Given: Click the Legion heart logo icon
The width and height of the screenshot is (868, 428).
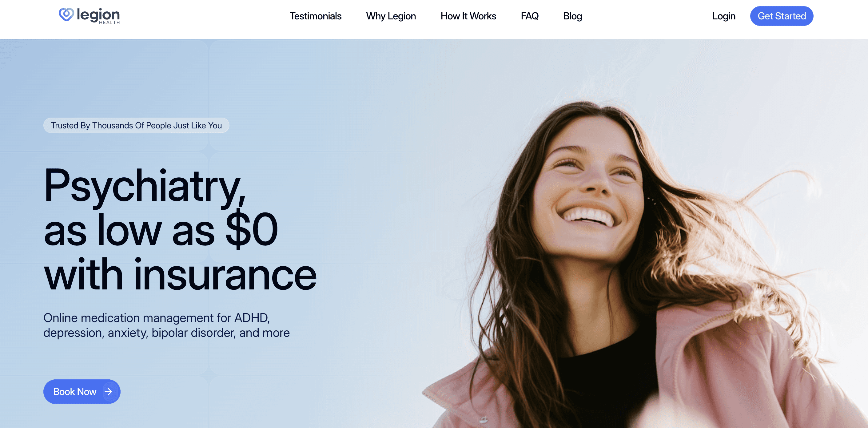Looking at the screenshot, I should pyautogui.click(x=66, y=14).
